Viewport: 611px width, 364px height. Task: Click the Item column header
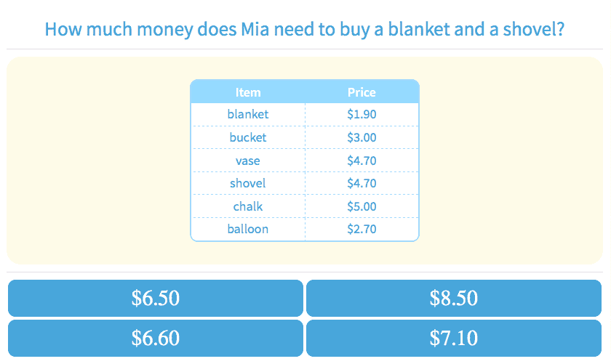click(248, 92)
